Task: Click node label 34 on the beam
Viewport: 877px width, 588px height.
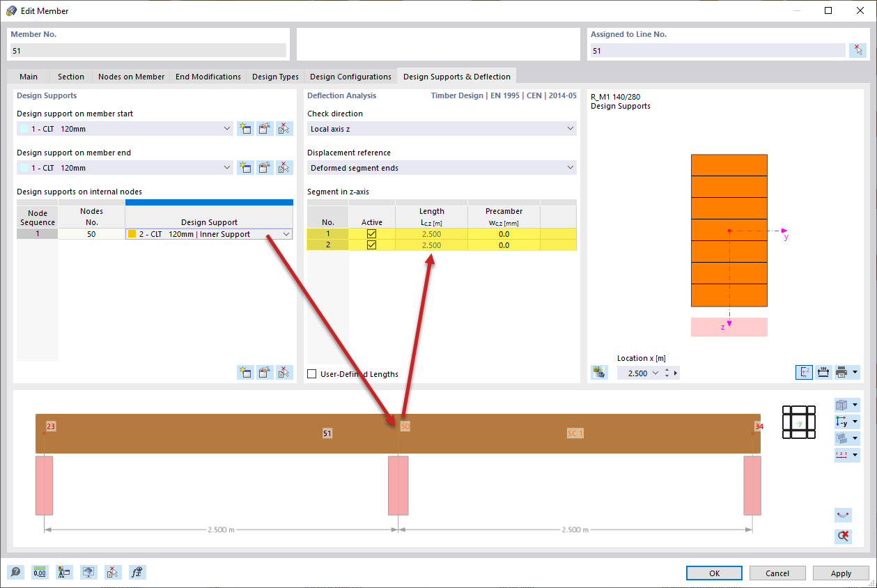Action: tap(758, 426)
